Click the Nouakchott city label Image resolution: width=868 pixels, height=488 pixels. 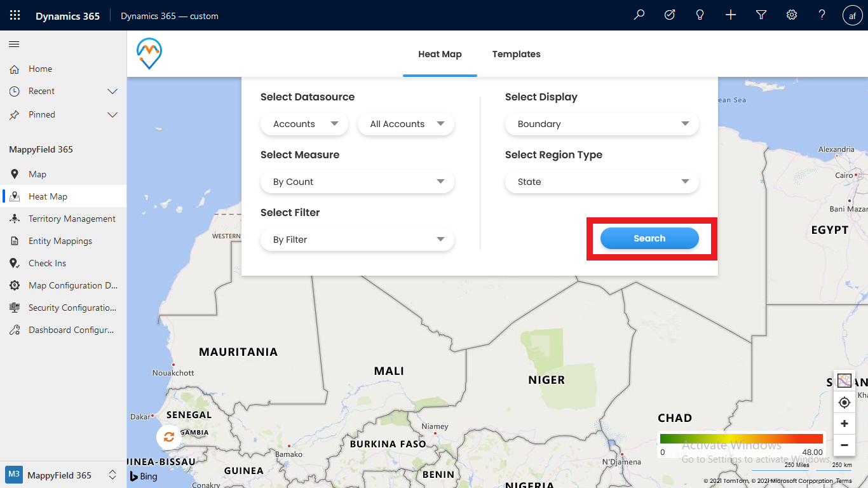pos(173,373)
